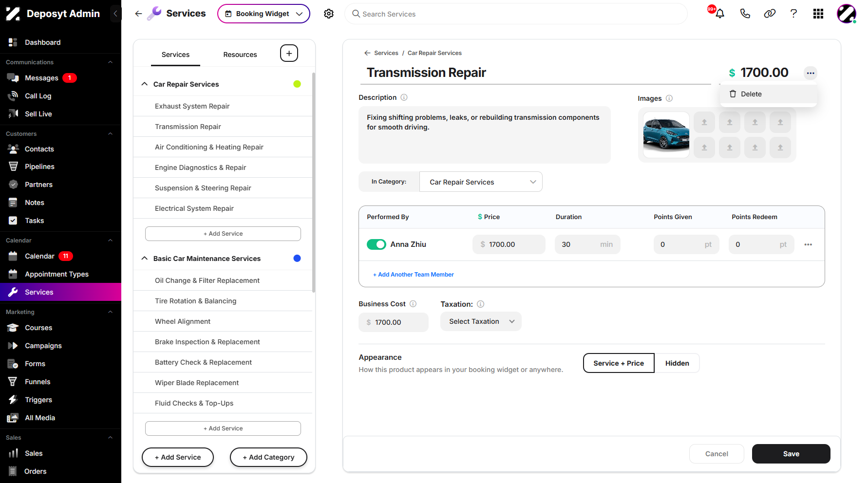Click the plus icon next to the Resources tab
Image resolution: width=868 pixels, height=483 pixels.
[289, 54]
